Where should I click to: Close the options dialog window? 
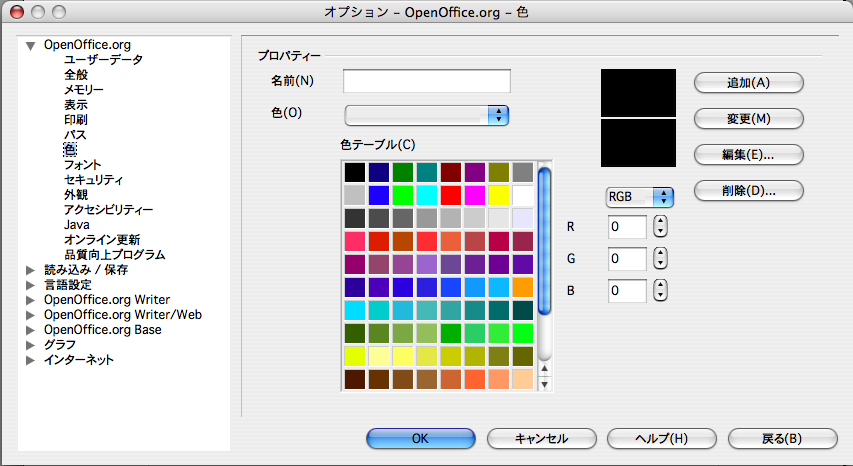coord(17,11)
